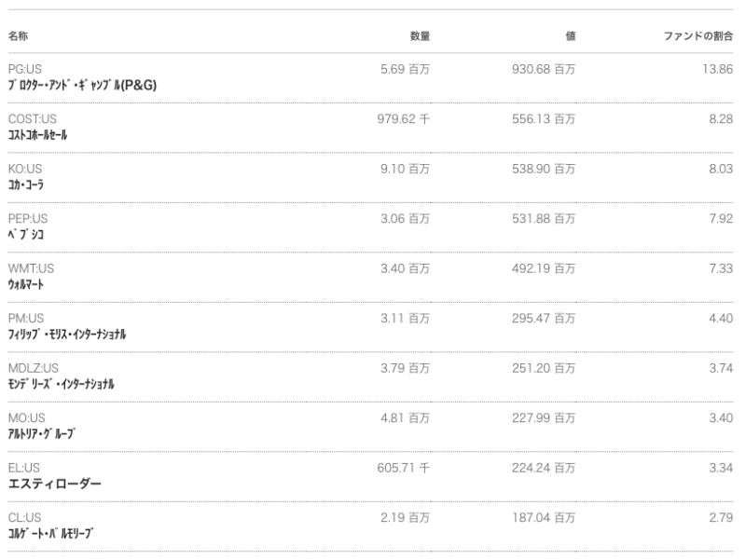Image resolution: width=746 pixels, height=560 pixels.
Task: Select the PEP:US ticker link
Action: pos(27,218)
